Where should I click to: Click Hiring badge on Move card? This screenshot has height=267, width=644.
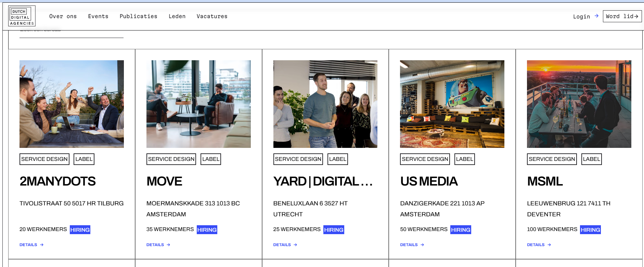(207, 230)
